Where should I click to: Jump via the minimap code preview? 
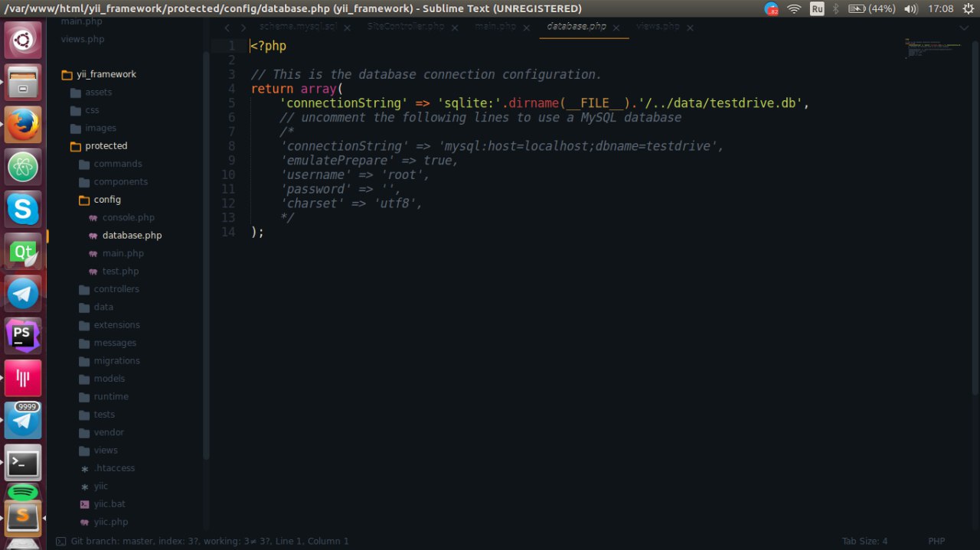(933, 48)
